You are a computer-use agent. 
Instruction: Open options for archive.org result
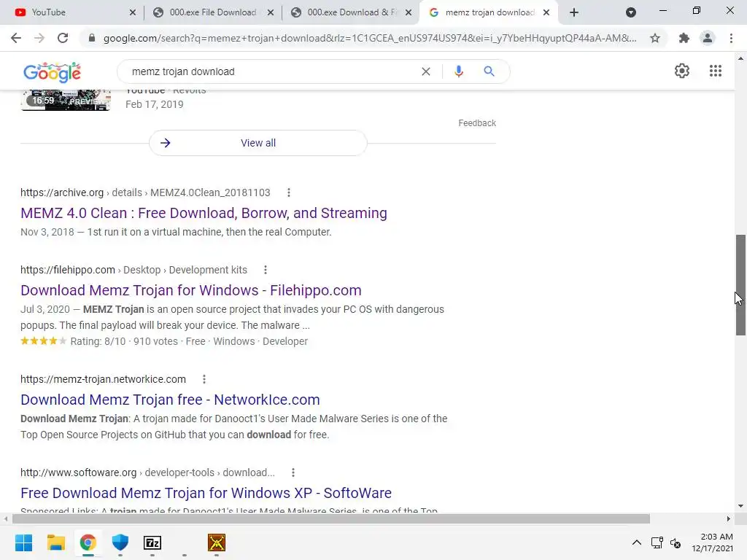(x=289, y=192)
